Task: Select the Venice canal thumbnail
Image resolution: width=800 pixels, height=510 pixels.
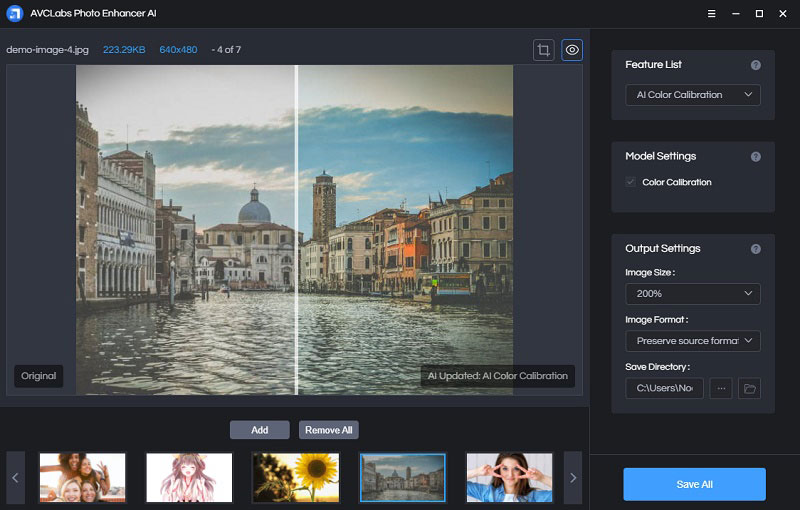Action: pos(403,478)
